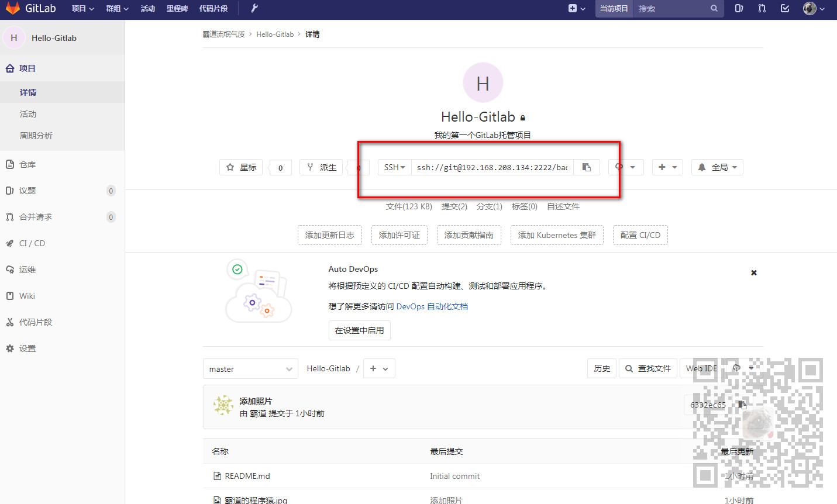This screenshot has width=837, height=504.
Task: Open the SSH protocol dropdown
Action: [394, 167]
